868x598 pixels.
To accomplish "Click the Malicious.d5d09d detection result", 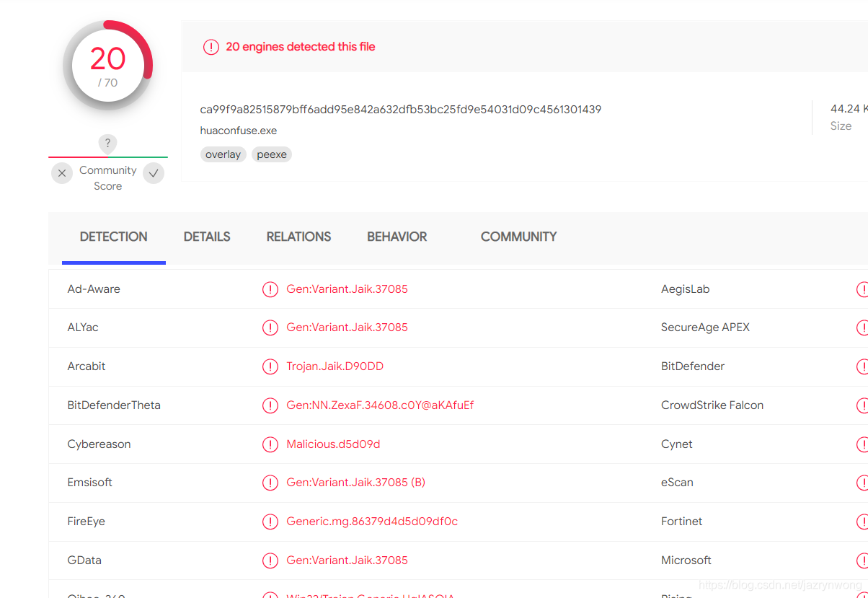I will pos(333,444).
